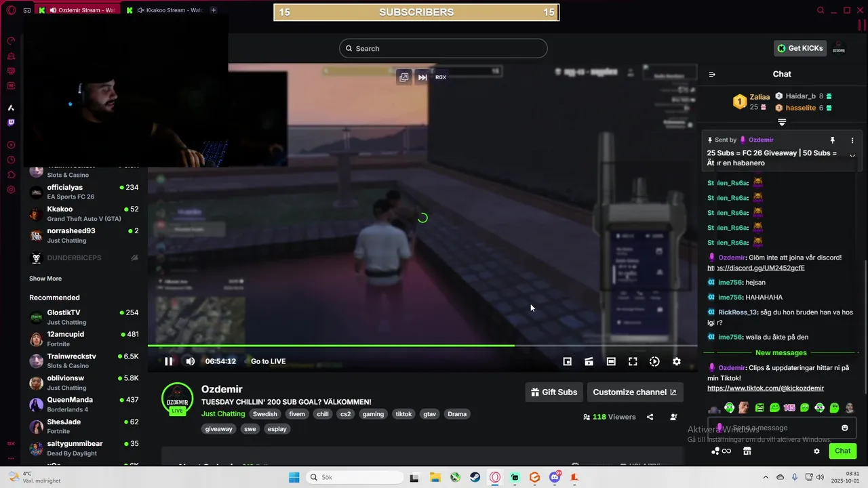The image size is (868, 488).
Task: Open video player settings gear
Action: pyautogui.click(x=676, y=361)
